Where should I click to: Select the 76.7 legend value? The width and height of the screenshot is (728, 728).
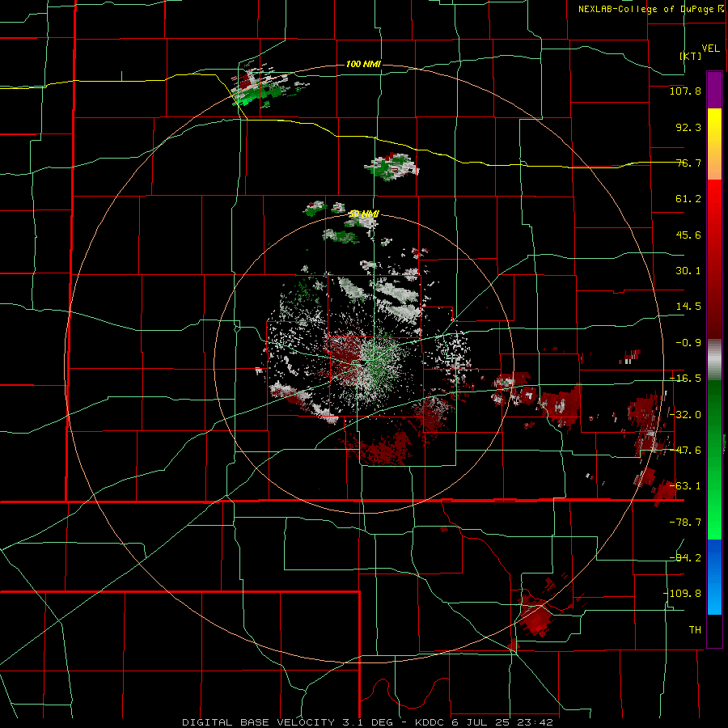[688, 163]
